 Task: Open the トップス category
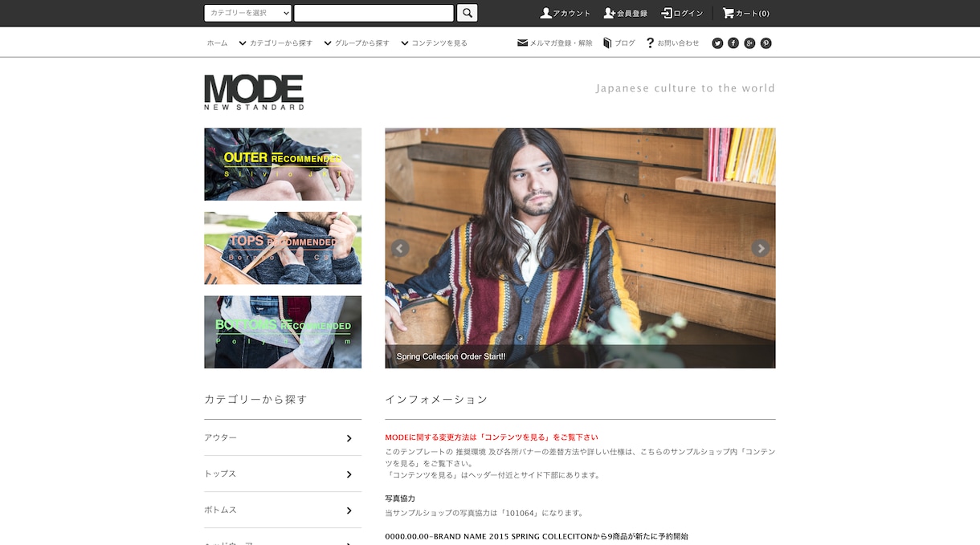283,474
